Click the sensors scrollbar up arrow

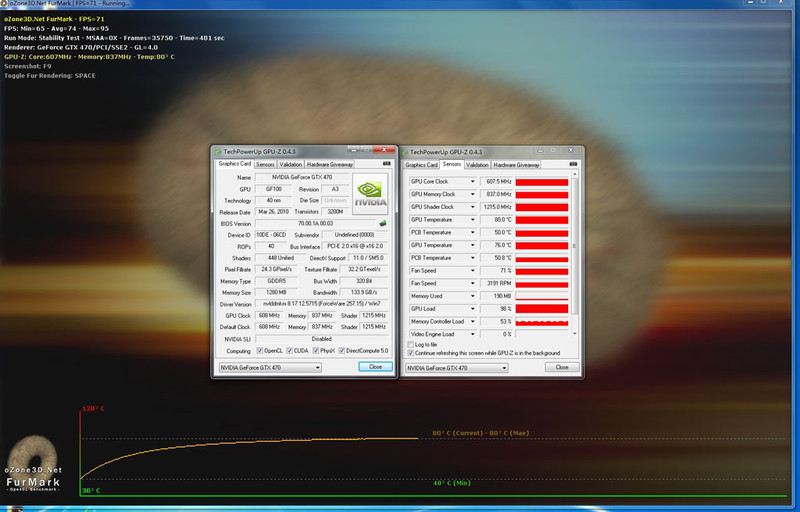click(x=574, y=174)
